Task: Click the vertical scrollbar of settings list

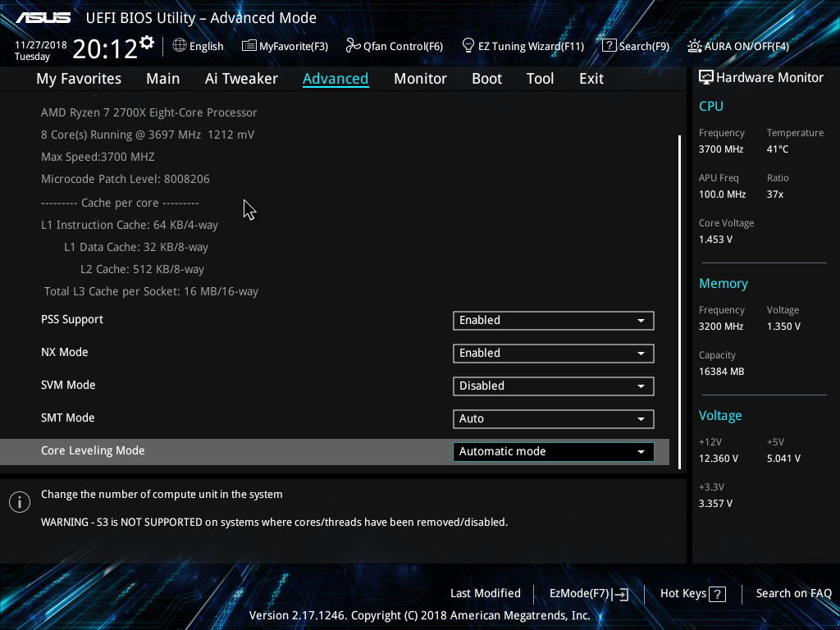Action: coord(679,302)
